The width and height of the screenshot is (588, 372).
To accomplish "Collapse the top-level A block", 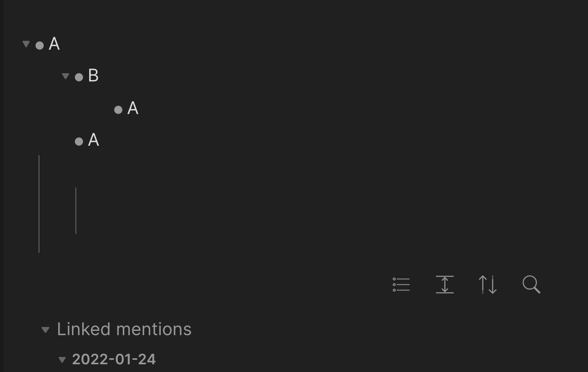I will (x=26, y=43).
